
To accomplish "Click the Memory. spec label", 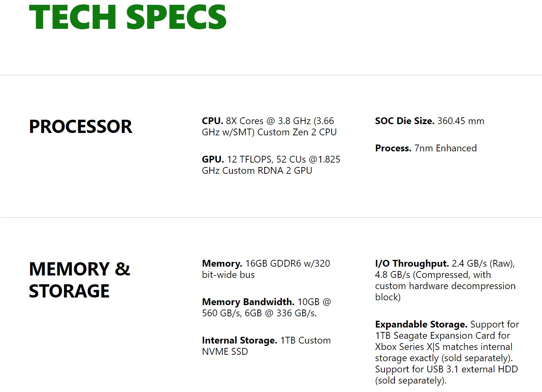I will point(222,263).
